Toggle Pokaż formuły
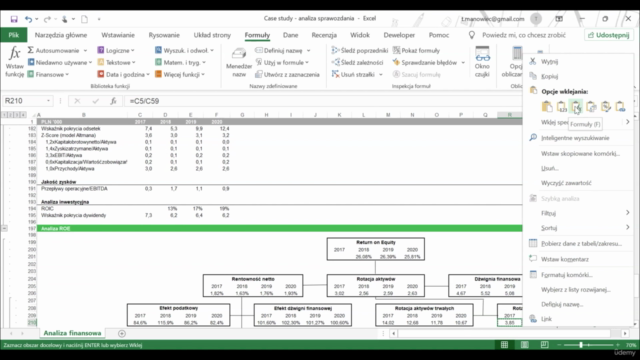This screenshot has height=360, width=640. [416, 51]
